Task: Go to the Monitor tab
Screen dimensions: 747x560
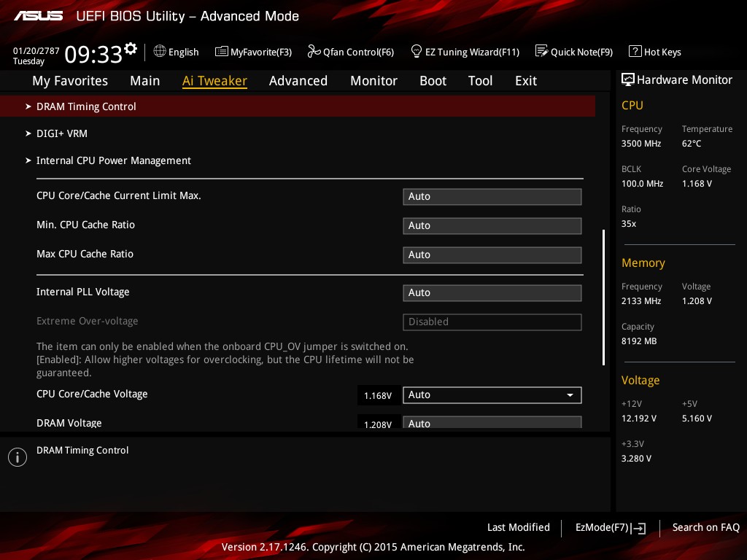Action: [x=374, y=81]
